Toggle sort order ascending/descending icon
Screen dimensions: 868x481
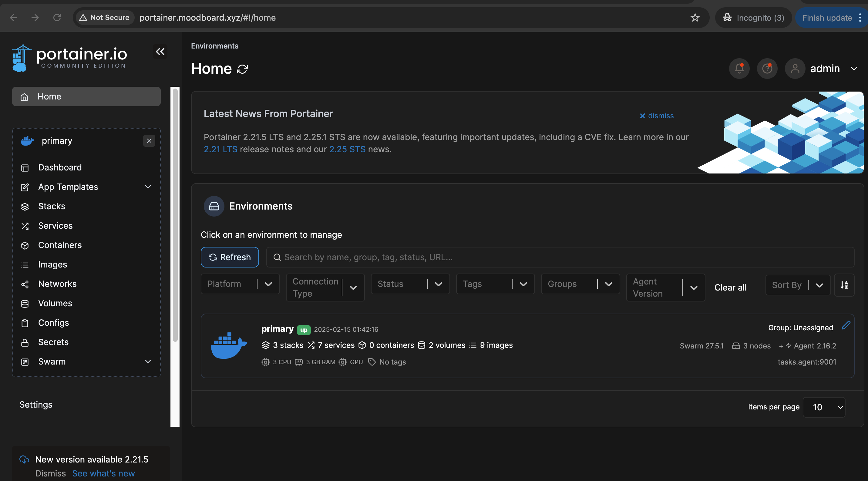[844, 285]
